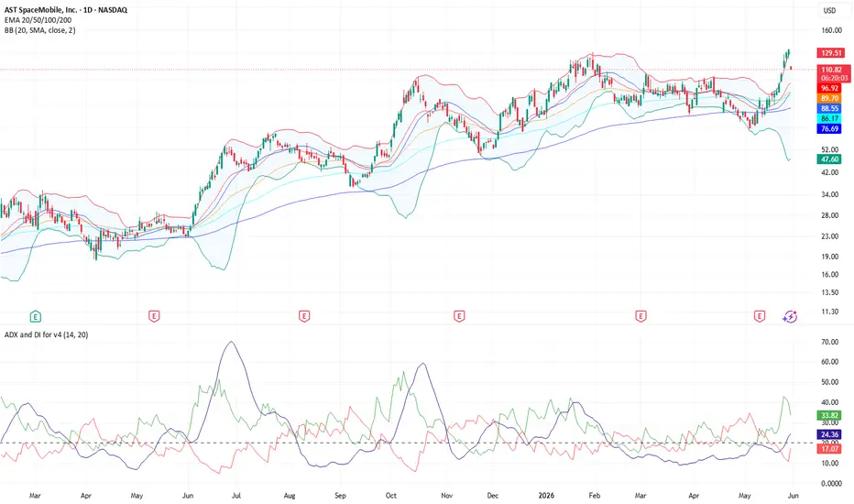Click the green 47.60 lower band label
Image resolution: width=854 pixels, height=504 pixels.
click(829, 159)
